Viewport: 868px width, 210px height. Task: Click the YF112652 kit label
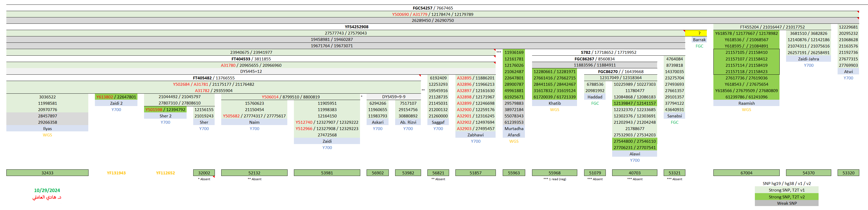[x=165, y=173]
